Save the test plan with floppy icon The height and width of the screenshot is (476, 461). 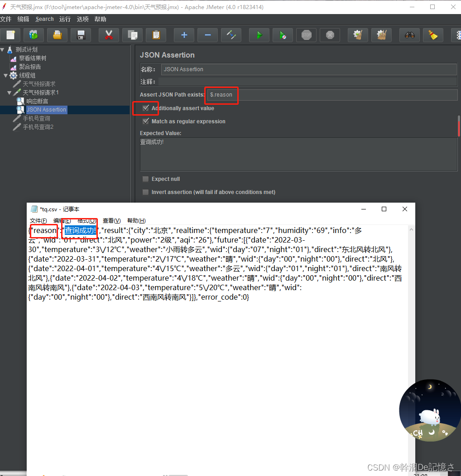coord(81,35)
